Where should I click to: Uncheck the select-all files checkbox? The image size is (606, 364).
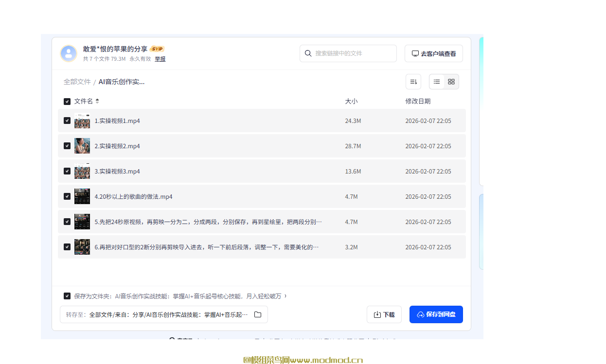[x=67, y=102]
